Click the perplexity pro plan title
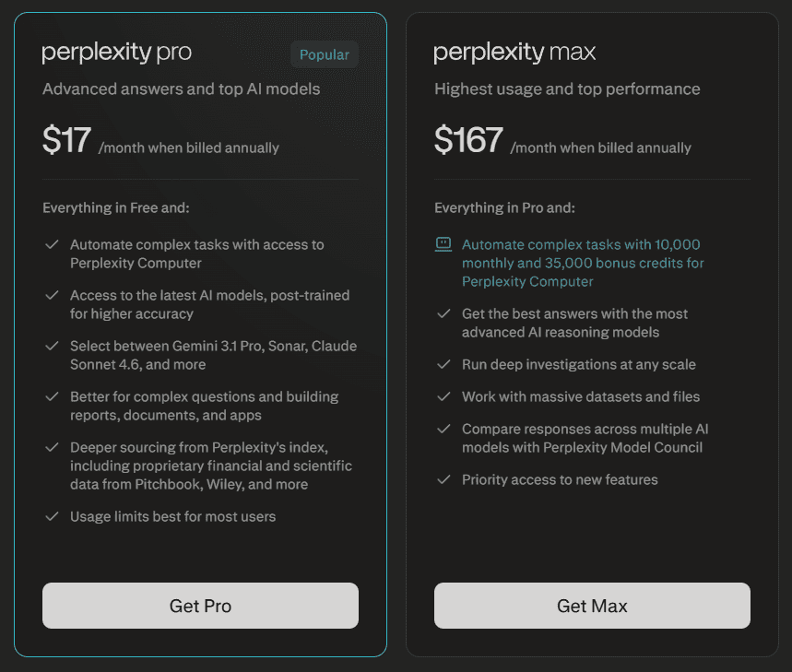Screen dimensions: 792x672 [x=116, y=53]
